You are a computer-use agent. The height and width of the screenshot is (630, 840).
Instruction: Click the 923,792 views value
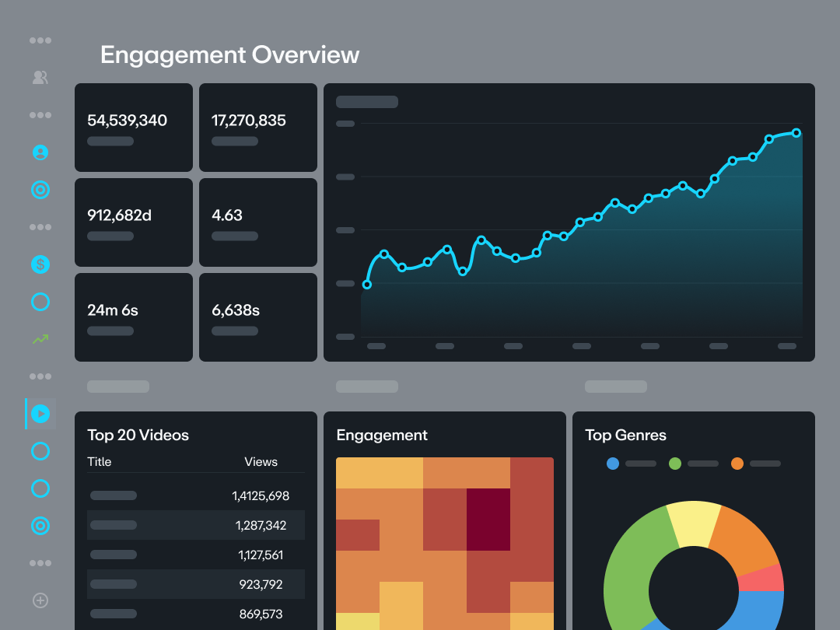click(261, 584)
